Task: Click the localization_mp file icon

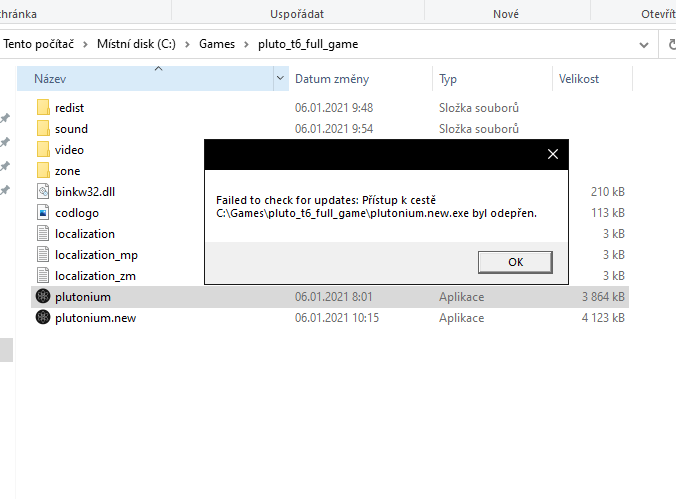Action: [43, 255]
